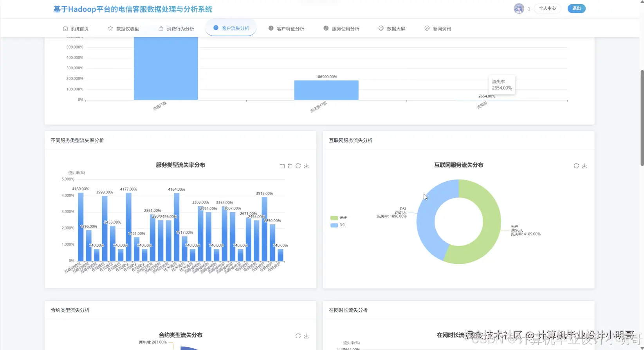
Task: Click the user avatar in header
Action: 519,9
